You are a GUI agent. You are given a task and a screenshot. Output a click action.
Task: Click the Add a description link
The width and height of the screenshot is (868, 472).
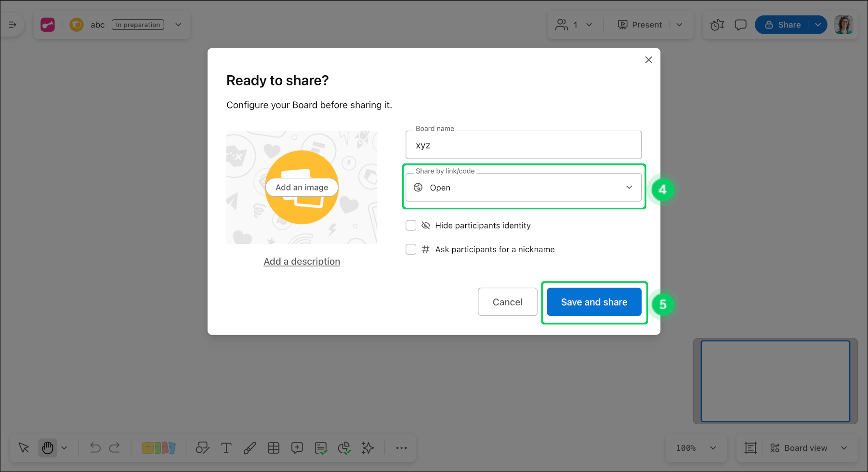coord(302,261)
